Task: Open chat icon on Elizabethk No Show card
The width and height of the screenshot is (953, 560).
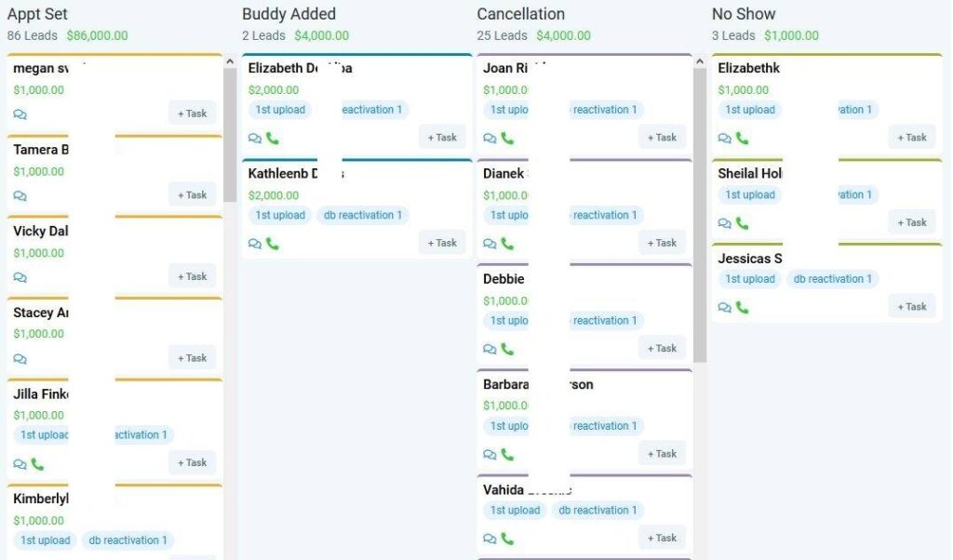Action: [x=724, y=138]
